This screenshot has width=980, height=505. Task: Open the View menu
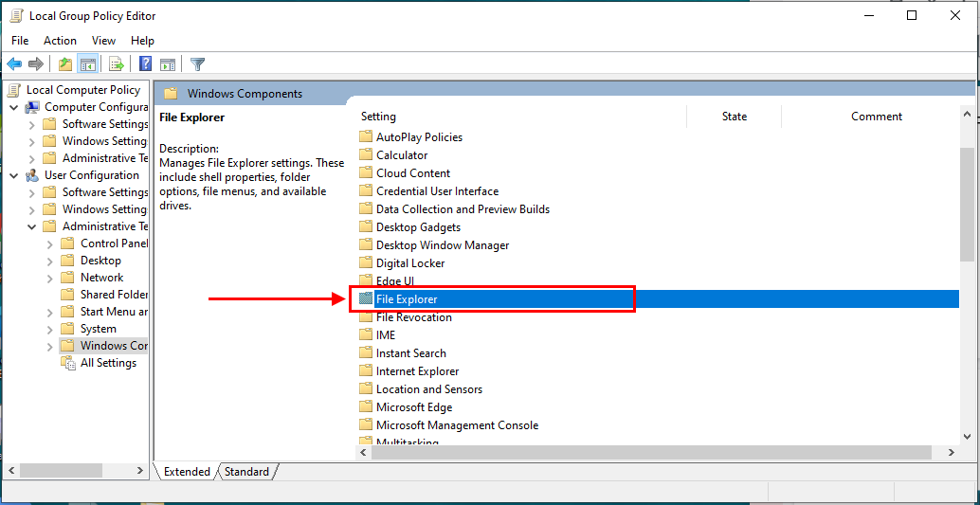click(x=103, y=41)
